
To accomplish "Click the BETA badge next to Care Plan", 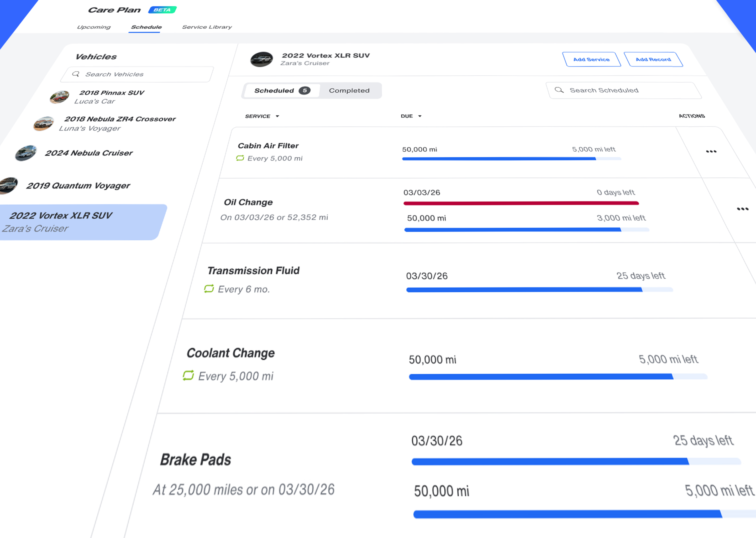I will point(162,10).
